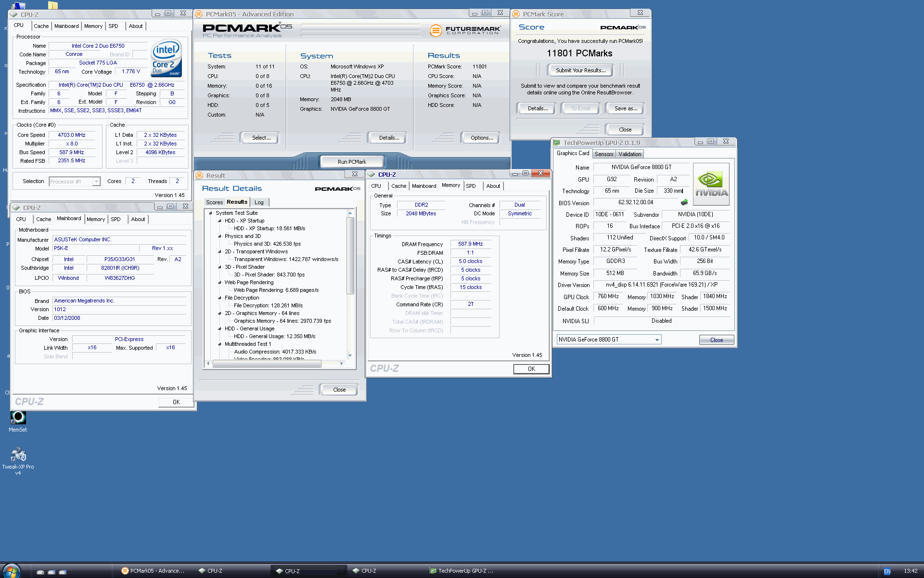Image resolution: width=924 pixels, height=578 pixels.
Task: Click the NVIDIA logo in GPU-Z
Action: tap(711, 184)
